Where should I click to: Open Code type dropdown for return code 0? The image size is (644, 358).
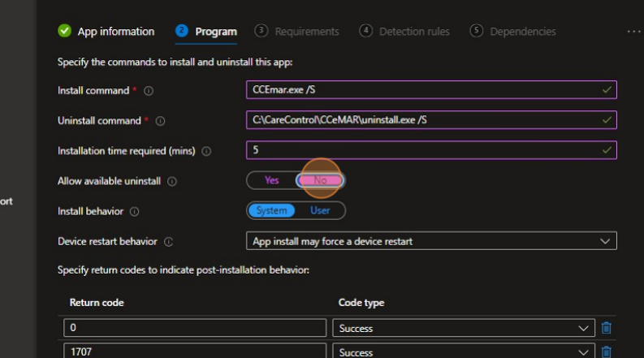click(463, 328)
